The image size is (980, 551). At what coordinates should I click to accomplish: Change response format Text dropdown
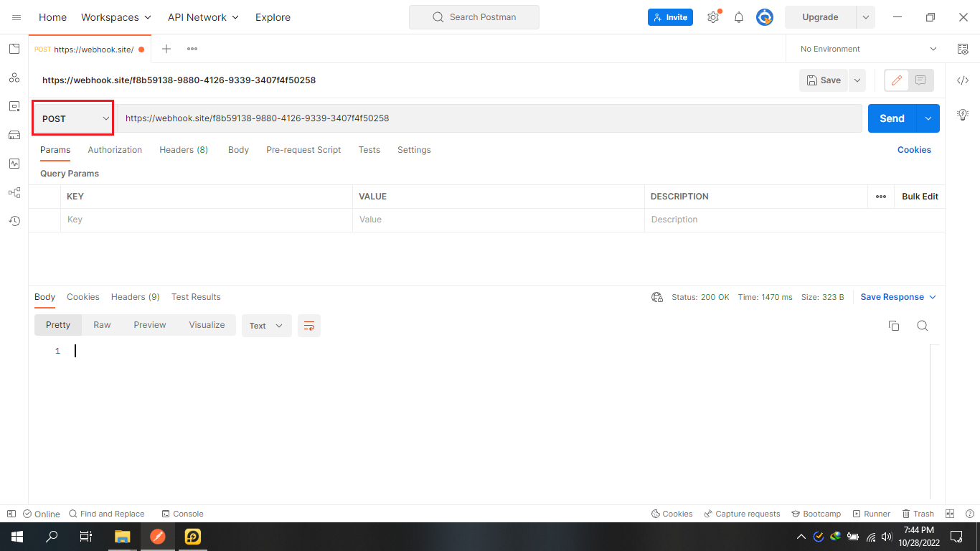click(267, 326)
